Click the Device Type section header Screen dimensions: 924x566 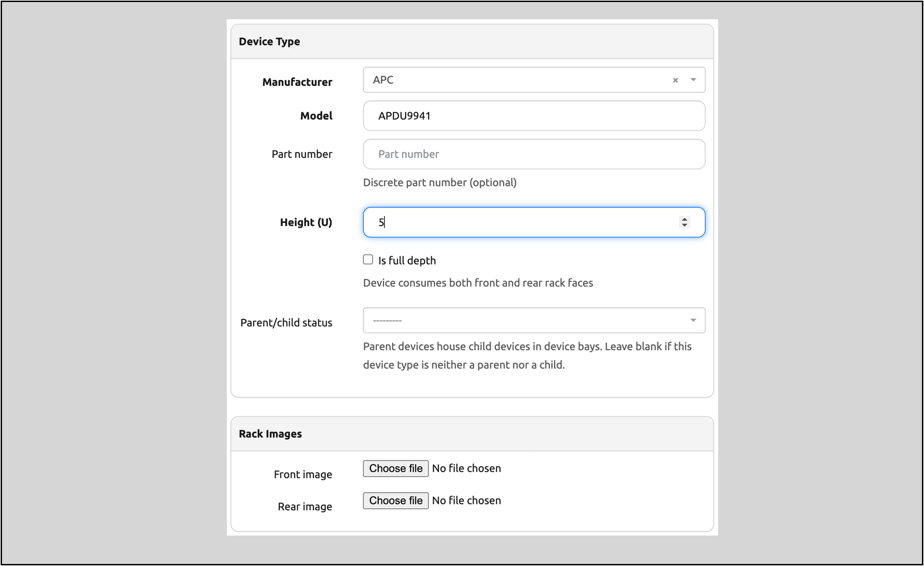coord(269,41)
